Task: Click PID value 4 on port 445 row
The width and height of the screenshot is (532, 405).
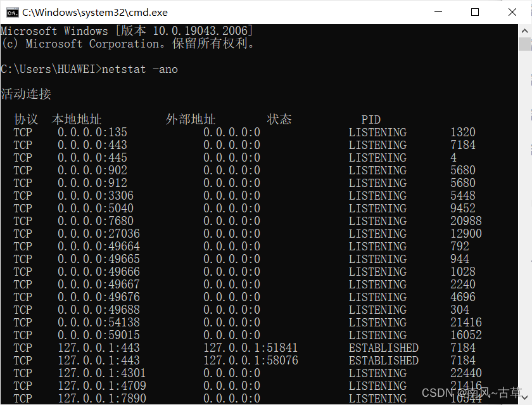Action: pyautogui.click(x=453, y=158)
